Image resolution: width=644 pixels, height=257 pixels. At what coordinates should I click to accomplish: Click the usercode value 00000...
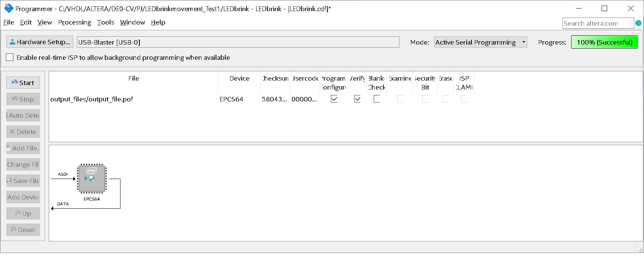(x=304, y=99)
